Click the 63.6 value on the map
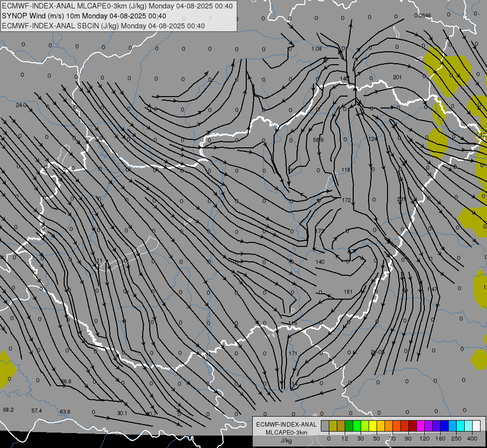The image size is (487, 448). 65,412
